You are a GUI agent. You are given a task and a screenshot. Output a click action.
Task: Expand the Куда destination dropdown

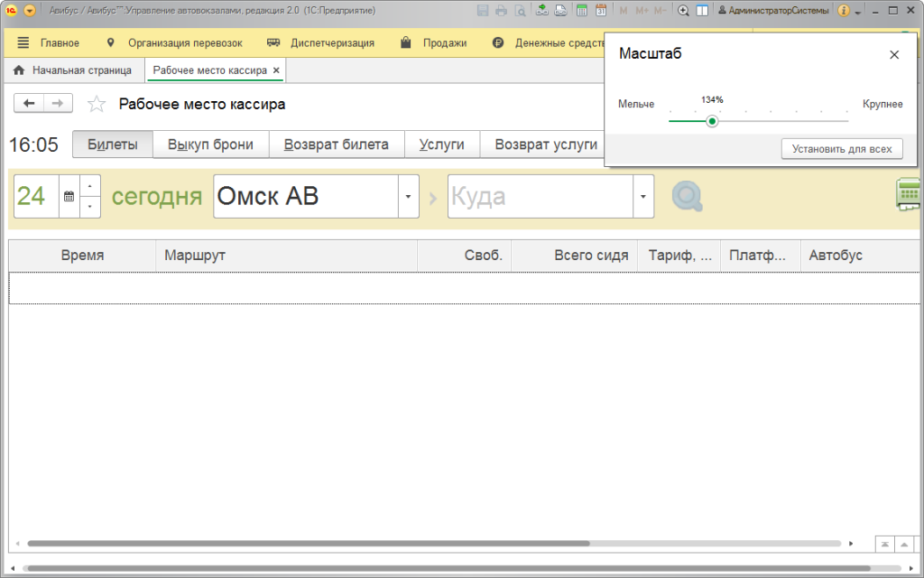pyautogui.click(x=643, y=197)
